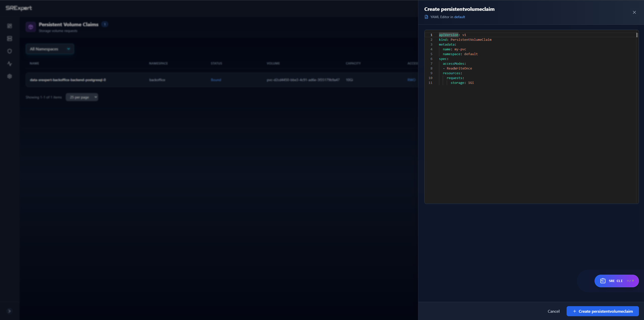644x320 pixels.
Task: Click the YAML file icon beside YAML Editor
Action: (426, 17)
